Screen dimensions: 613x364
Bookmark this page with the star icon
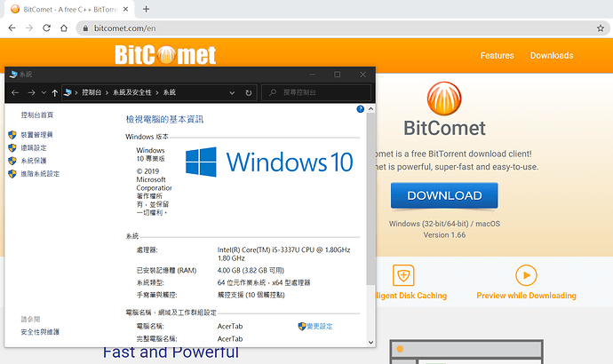click(600, 28)
